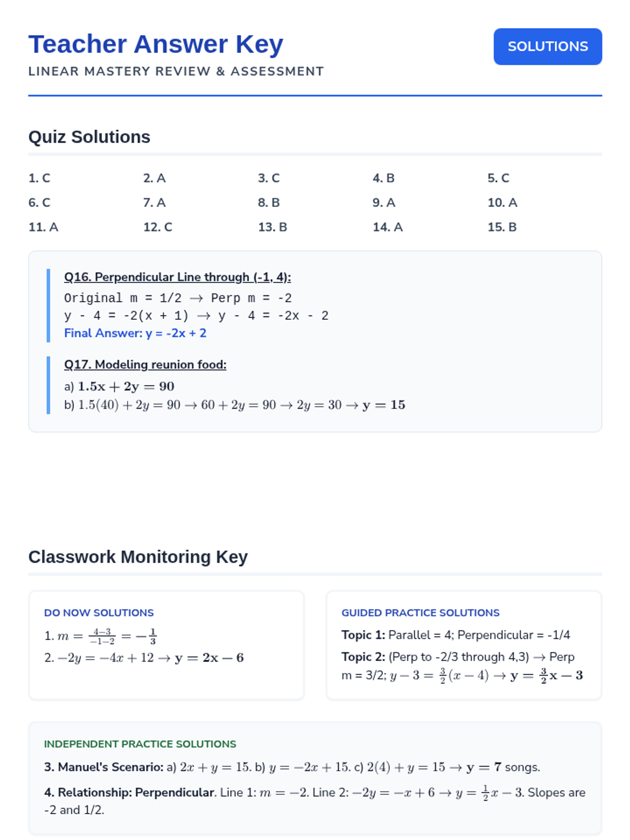Select quiz answer 12. C

pyautogui.click(x=158, y=227)
